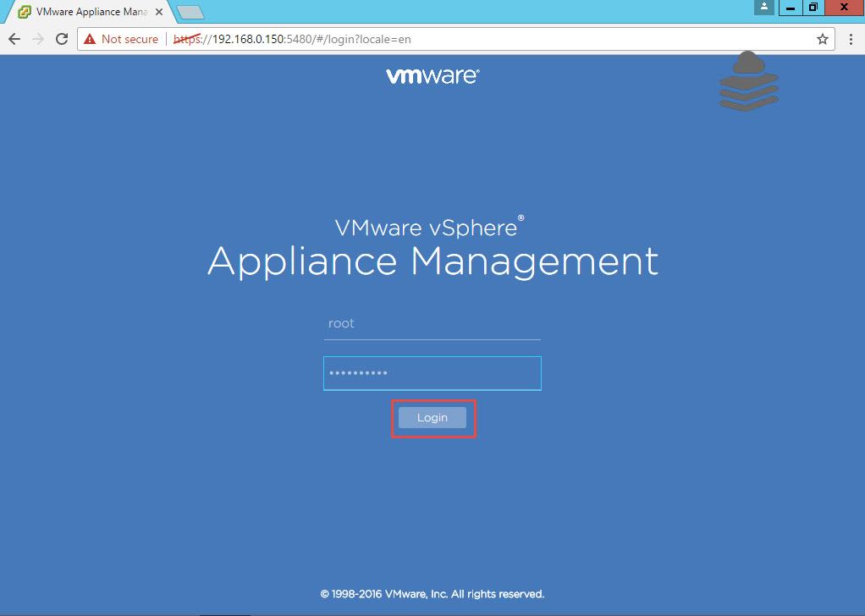
Task: Click the Not secure warning icon
Action: point(91,39)
